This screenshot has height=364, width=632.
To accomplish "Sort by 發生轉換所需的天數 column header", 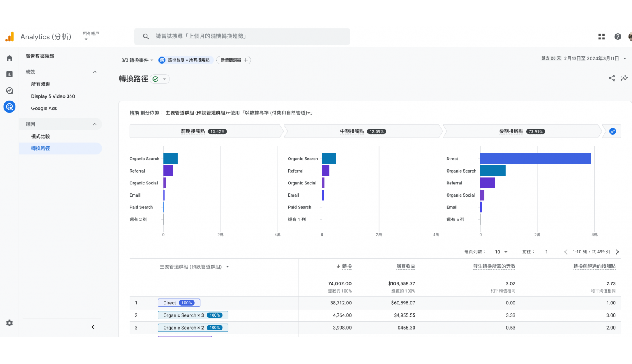I will 494,266.
